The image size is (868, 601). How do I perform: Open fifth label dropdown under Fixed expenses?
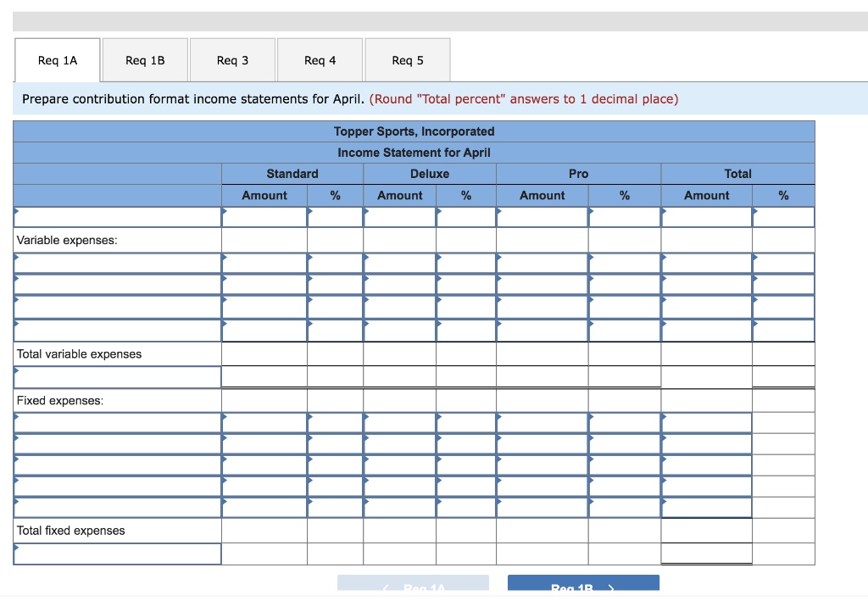[117, 508]
